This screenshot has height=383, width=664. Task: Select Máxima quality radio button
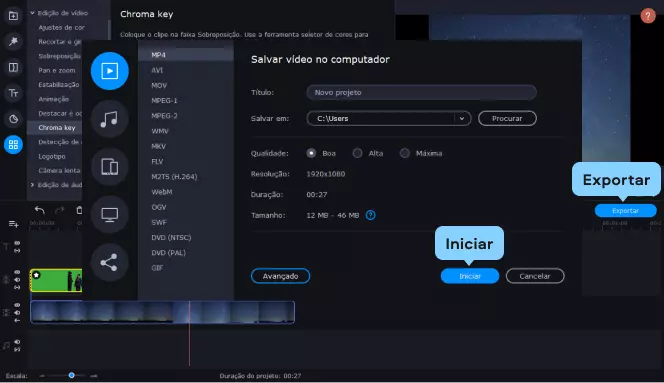(405, 153)
